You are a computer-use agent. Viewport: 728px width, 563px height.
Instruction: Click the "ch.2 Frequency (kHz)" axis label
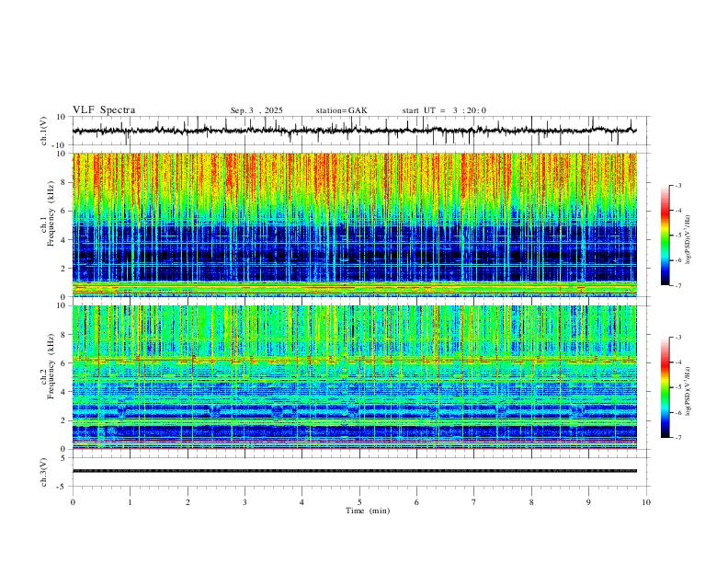[x=47, y=366]
